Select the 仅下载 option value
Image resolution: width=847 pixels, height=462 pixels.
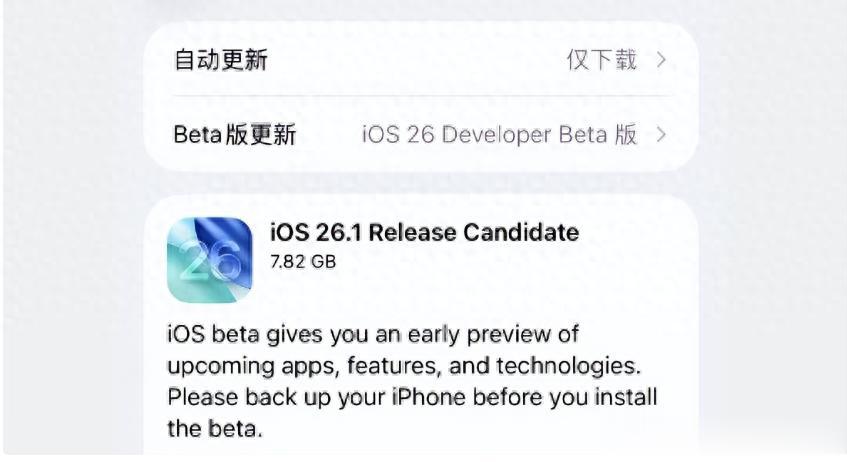601,60
